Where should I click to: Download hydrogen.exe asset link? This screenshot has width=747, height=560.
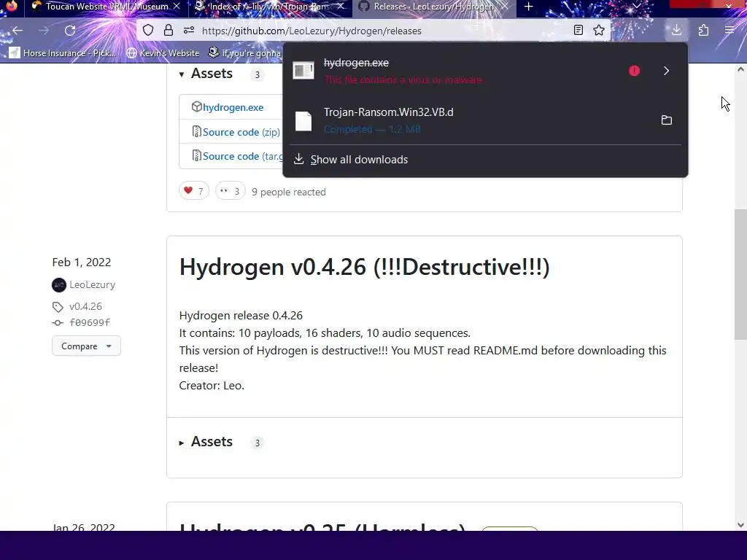coord(233,108)
